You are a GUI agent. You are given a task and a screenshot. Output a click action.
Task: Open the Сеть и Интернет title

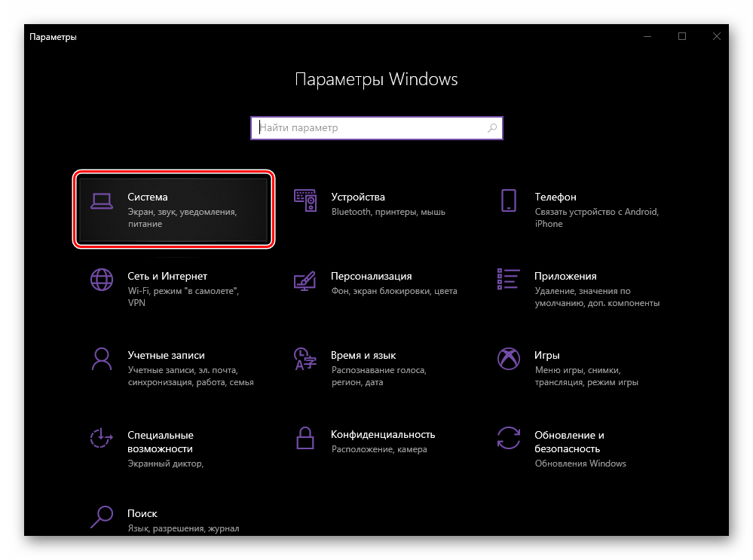pyautogui.click(x=167, y=276)
